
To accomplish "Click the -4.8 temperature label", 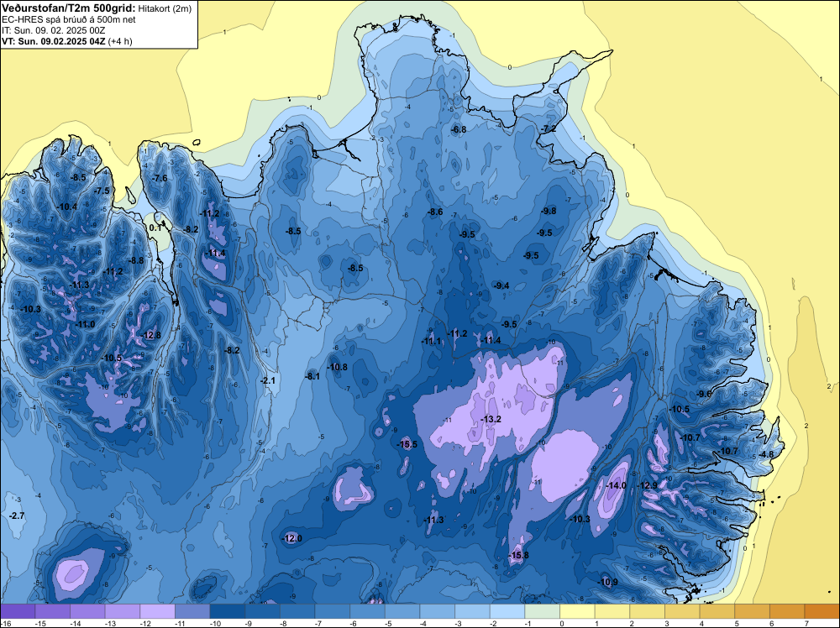I will [x=766, y=454].
